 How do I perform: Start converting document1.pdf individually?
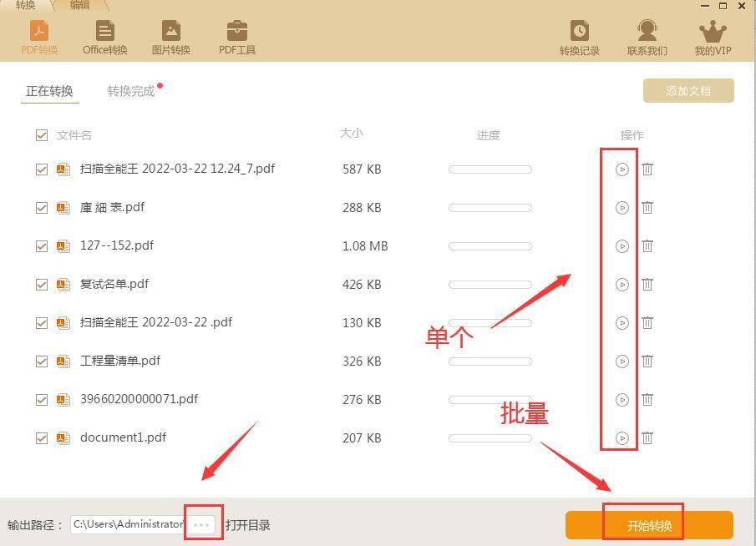click(622, 438)
